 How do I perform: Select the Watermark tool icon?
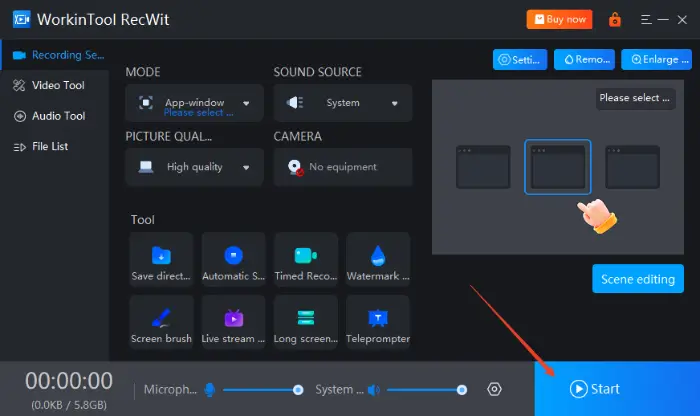coord(377,256)
